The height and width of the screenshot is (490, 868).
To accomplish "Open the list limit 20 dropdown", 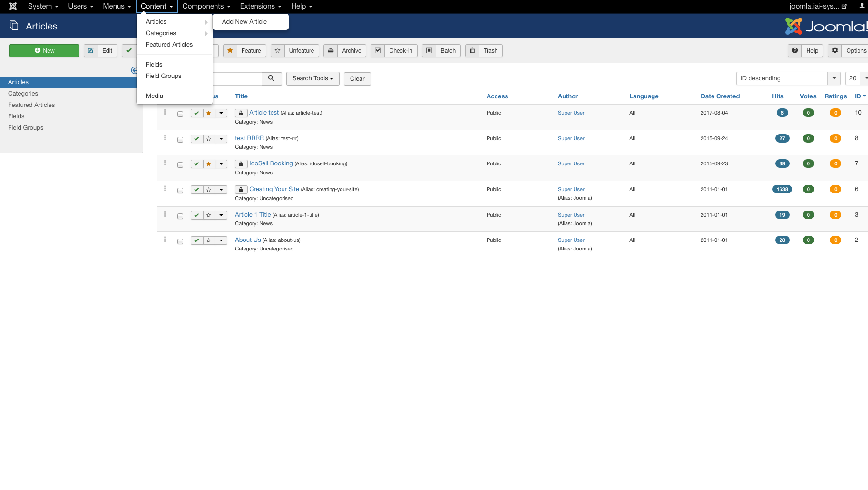I will click(x=857, y=78).
